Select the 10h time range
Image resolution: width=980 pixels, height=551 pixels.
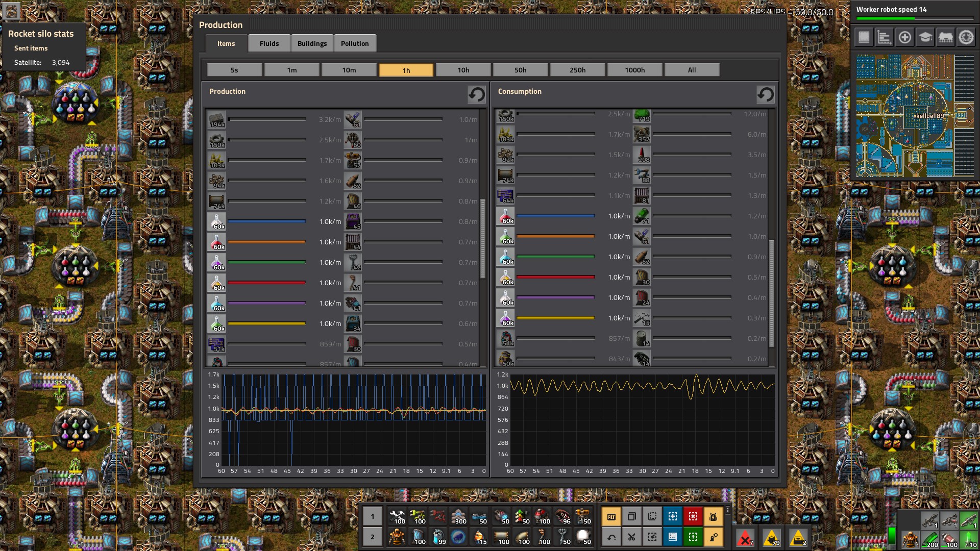[x=463, y=70]
